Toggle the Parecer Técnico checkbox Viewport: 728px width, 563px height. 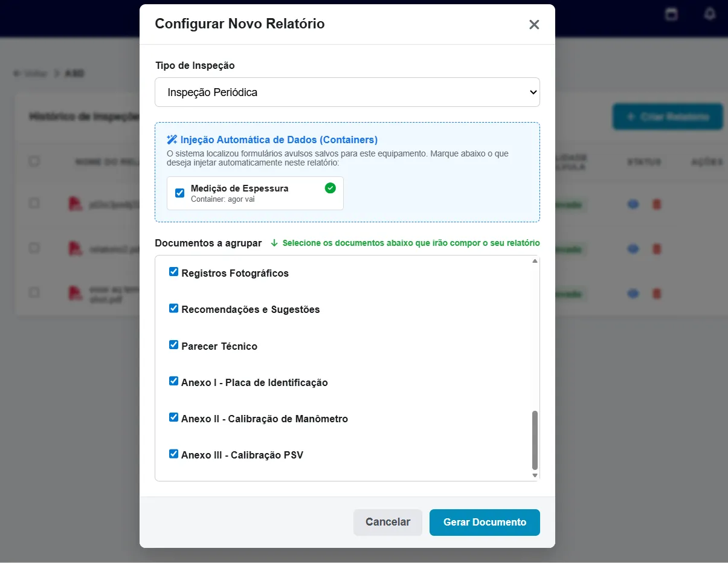(174, 346)
